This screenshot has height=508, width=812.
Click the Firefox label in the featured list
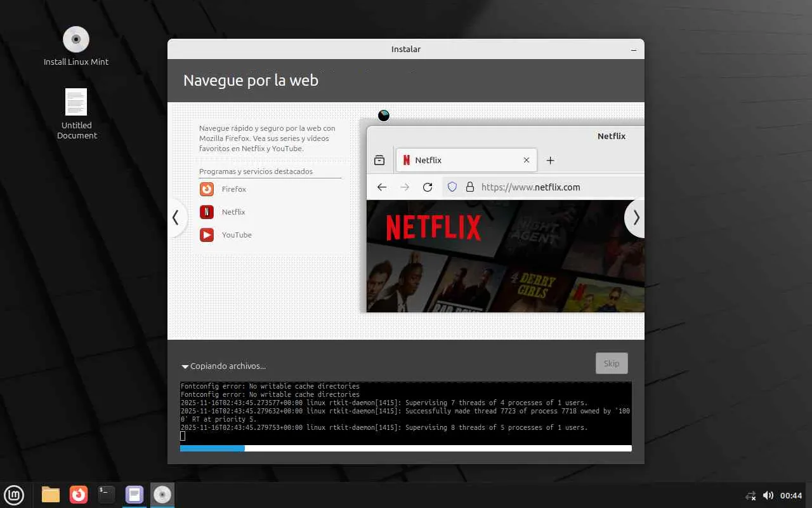tap(234, 189)
